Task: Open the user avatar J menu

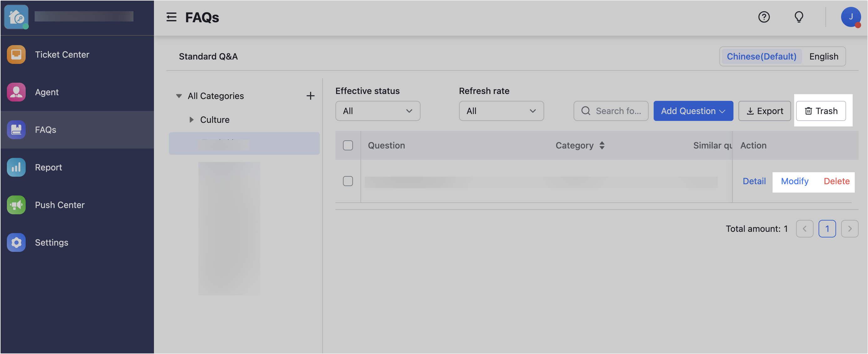Action: pyautogui.click(x=851, y=17)
